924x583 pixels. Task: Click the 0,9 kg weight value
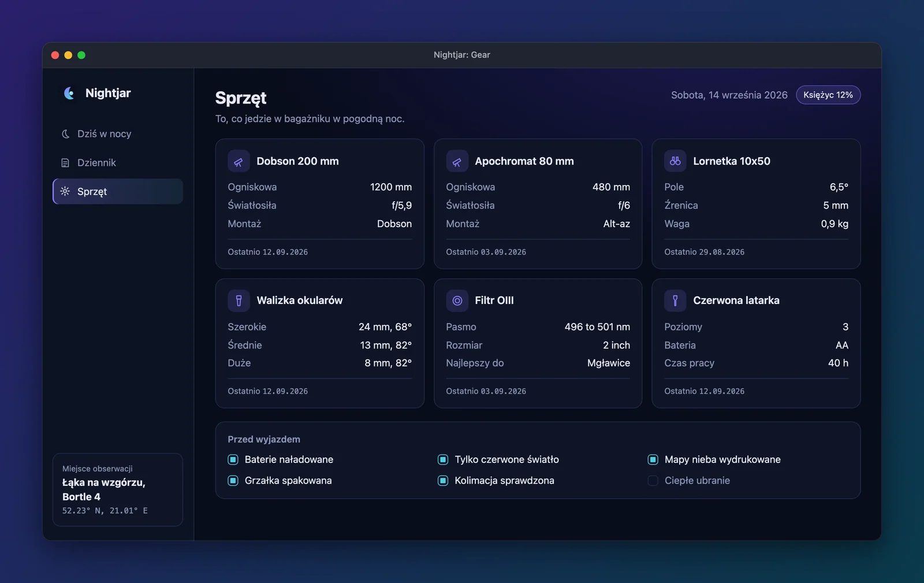pyautogui.click(x=834, y=224)
